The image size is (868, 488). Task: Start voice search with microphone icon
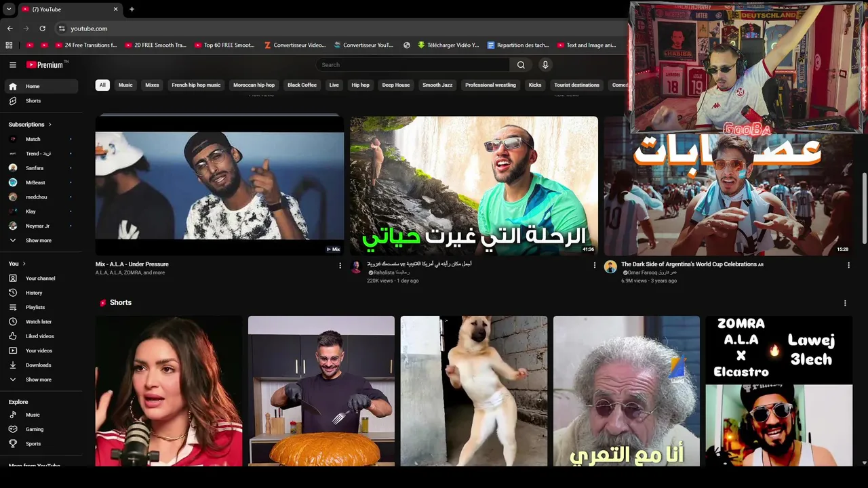pos(545,64)
